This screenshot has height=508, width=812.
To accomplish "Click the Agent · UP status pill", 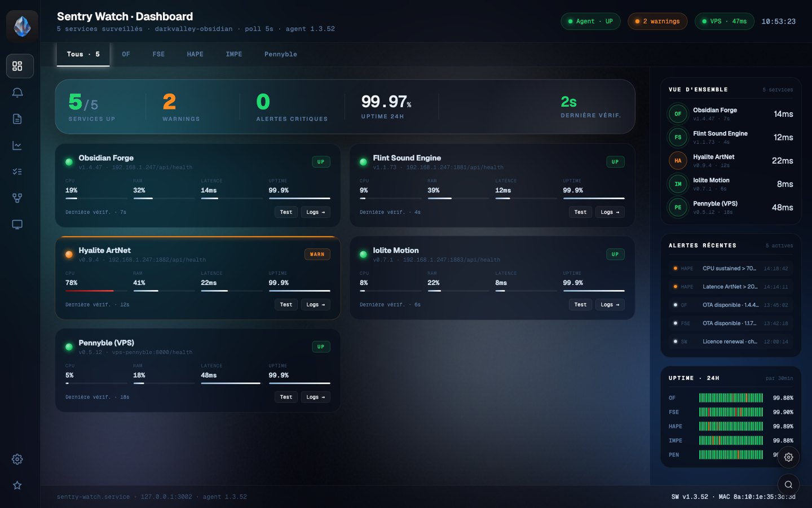I will [590, 21].
